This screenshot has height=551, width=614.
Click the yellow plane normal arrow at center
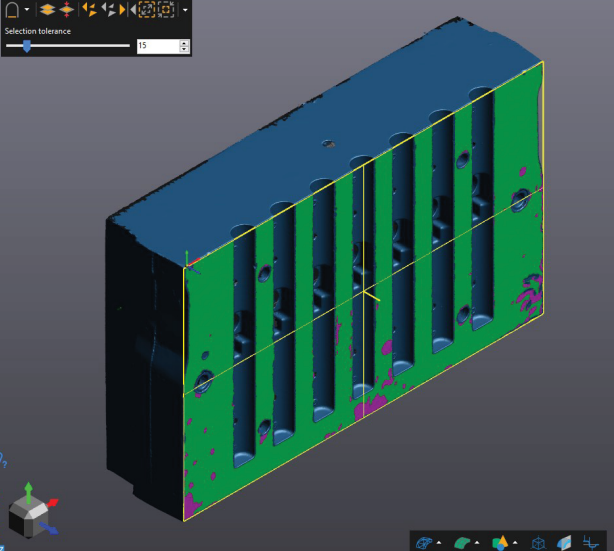point(372,296)
